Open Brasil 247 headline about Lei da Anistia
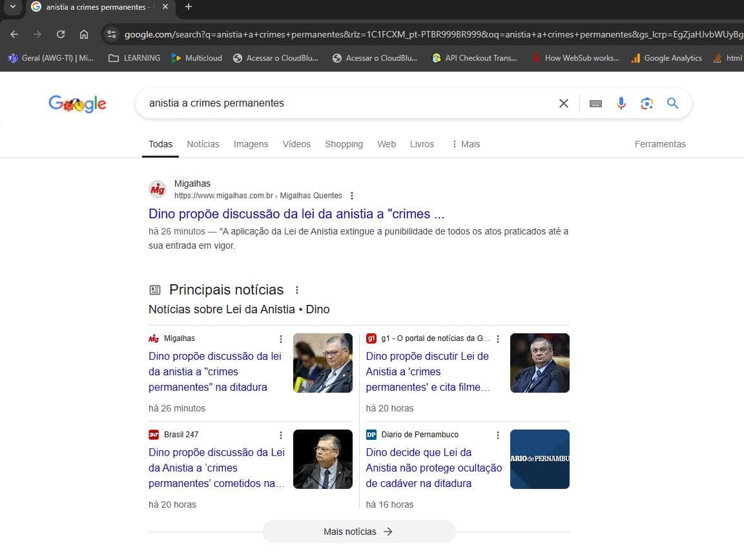The height and width of the screenshot is (560, 744). click(217, 468)
